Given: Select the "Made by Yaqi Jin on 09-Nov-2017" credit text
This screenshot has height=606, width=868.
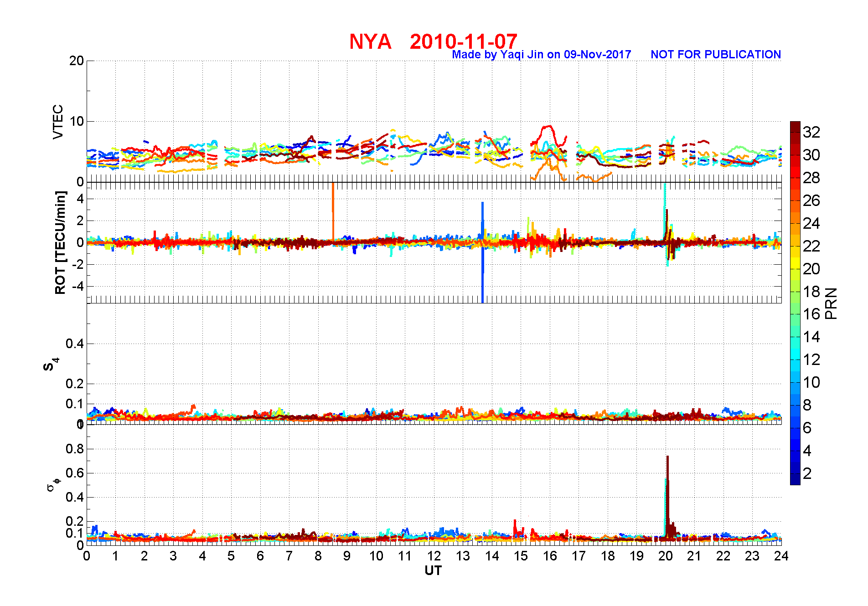Looking at the screenshot, I should (542, 55).
